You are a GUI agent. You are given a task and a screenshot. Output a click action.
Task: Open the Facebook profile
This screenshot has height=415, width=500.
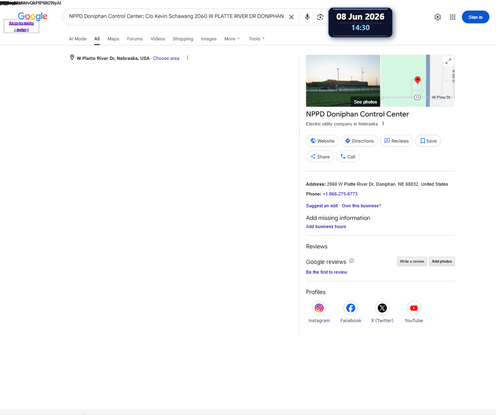[350, 312]
